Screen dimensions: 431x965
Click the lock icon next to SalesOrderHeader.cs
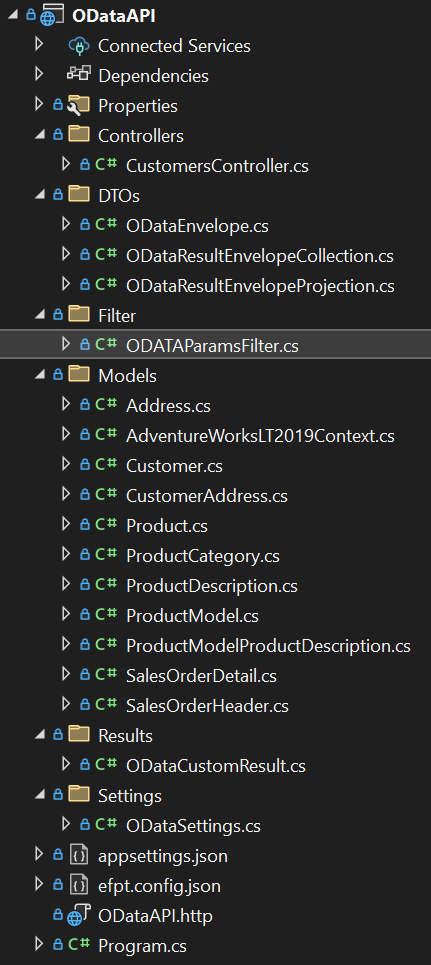coord(85,704)
